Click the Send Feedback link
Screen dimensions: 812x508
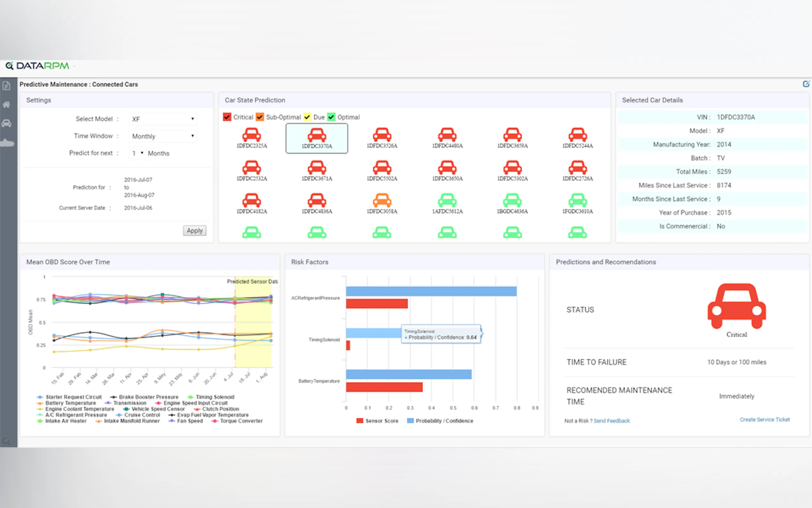click(612, 421)
